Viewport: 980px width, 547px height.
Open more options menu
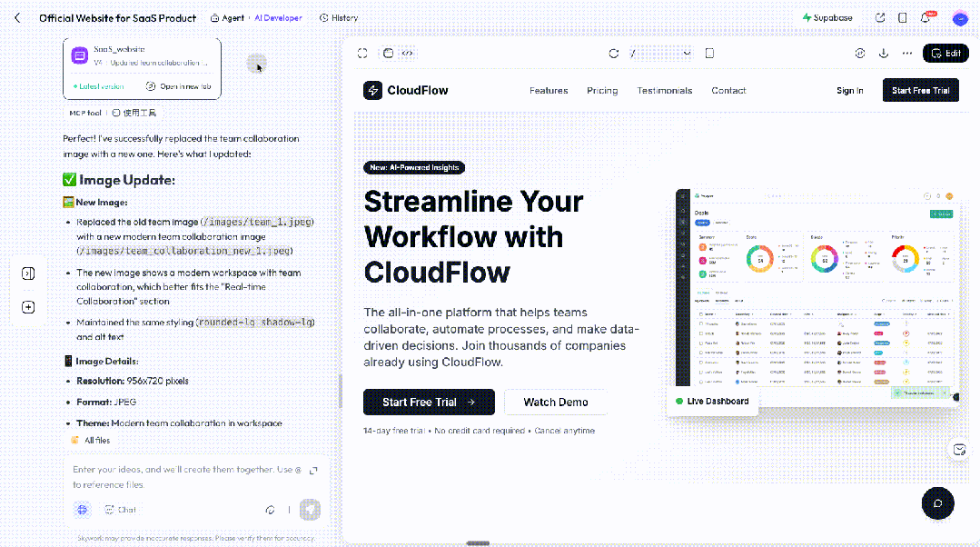click(907, 54)
